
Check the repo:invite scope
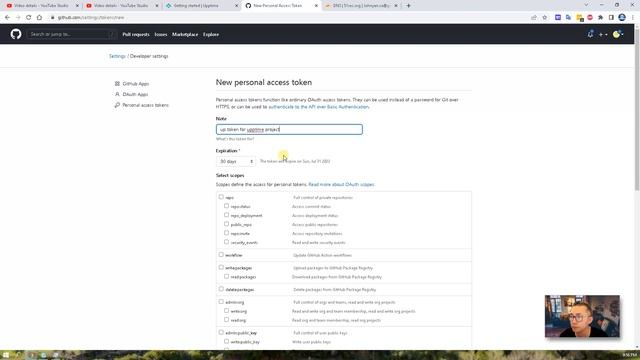226,233
